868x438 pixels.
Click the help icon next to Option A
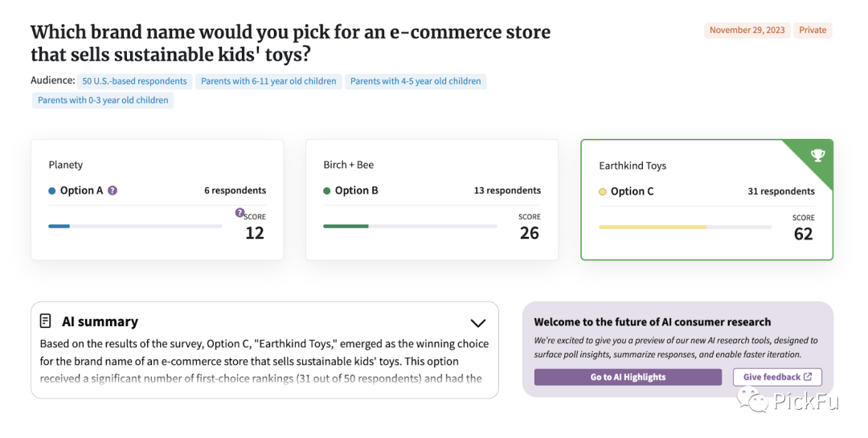tap(113, 190)
